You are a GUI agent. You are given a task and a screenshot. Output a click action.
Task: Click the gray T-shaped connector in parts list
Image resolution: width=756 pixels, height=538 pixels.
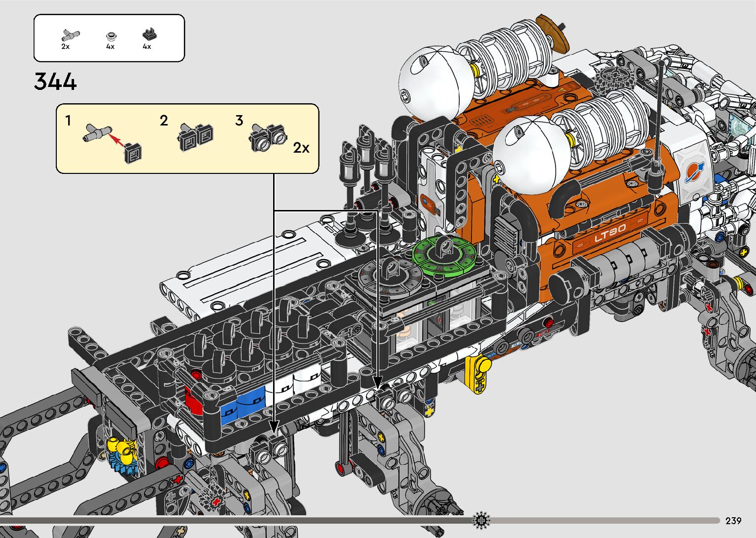point(70,35)
